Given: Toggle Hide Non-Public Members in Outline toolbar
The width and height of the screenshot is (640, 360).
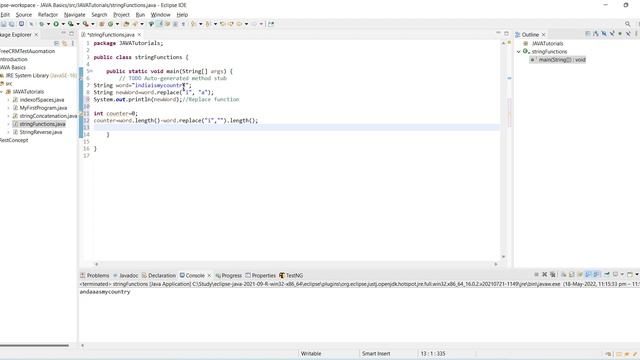Looking at the screenshot, I should (x=620, y=34).
